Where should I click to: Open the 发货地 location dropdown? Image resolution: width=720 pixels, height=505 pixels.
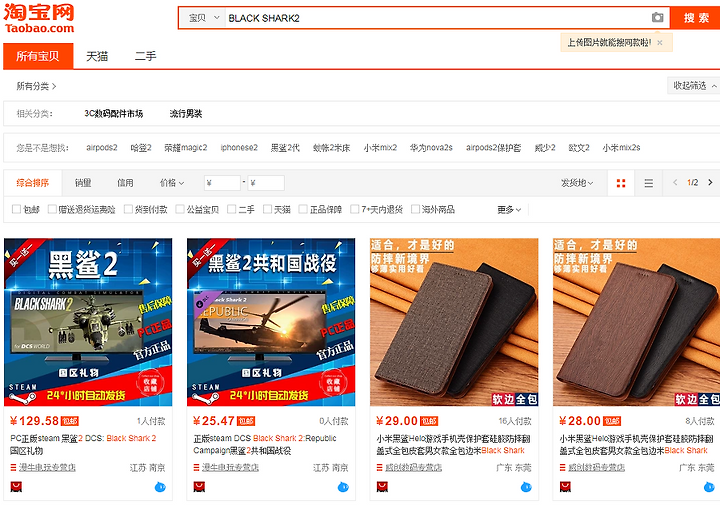577,183
